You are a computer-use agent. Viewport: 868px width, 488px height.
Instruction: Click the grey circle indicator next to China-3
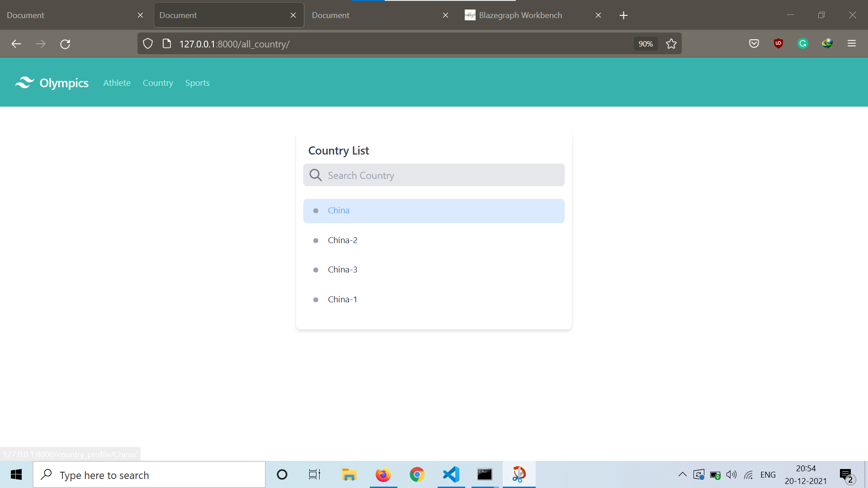pyautogui.click(x=316, y=270)
